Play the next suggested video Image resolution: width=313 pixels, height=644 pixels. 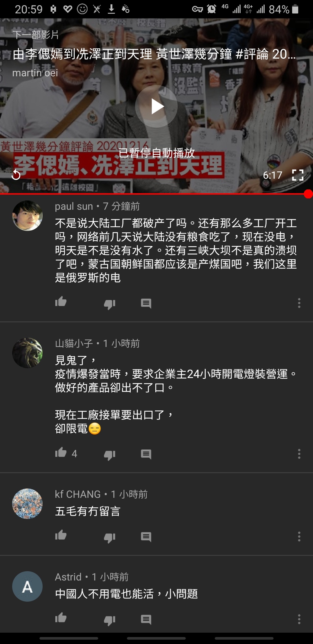156,106
